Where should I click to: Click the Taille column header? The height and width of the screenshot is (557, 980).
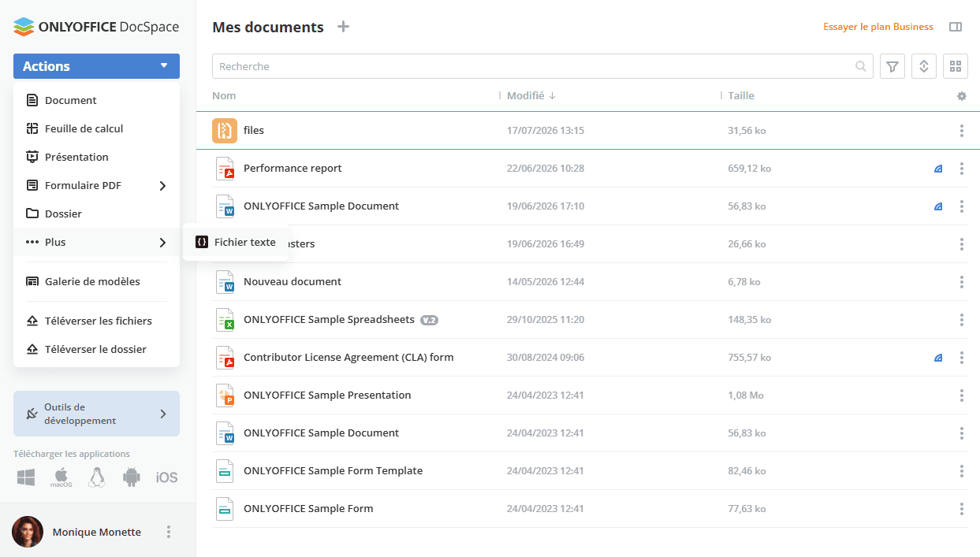(x=741, y=96)
